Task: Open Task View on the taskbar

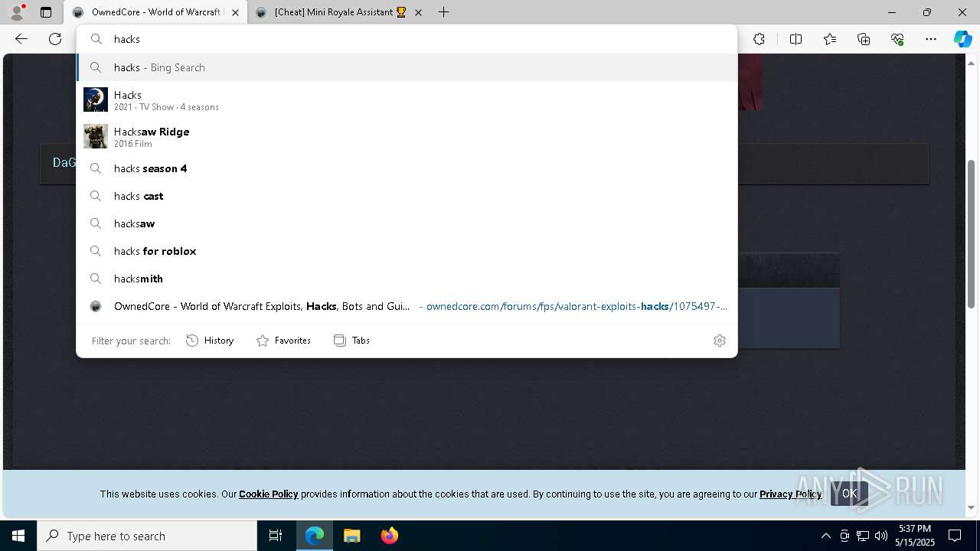Action: click(276, 536)
